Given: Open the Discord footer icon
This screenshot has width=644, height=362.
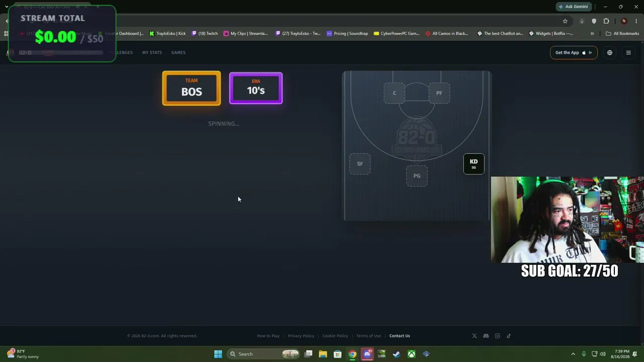Looking at the screenshot, I should (486, 336).
